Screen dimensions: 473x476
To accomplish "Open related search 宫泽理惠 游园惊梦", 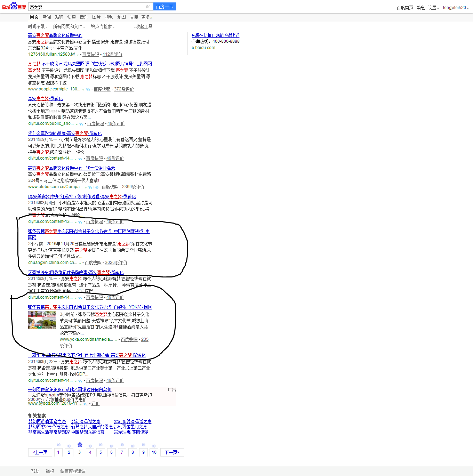I will pyautogui.click(x=131, y=432).
